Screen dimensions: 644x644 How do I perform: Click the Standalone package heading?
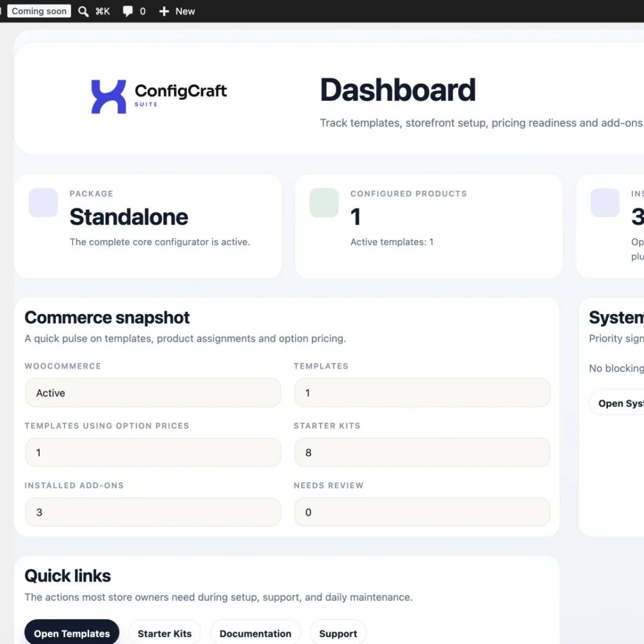[129, 217]
